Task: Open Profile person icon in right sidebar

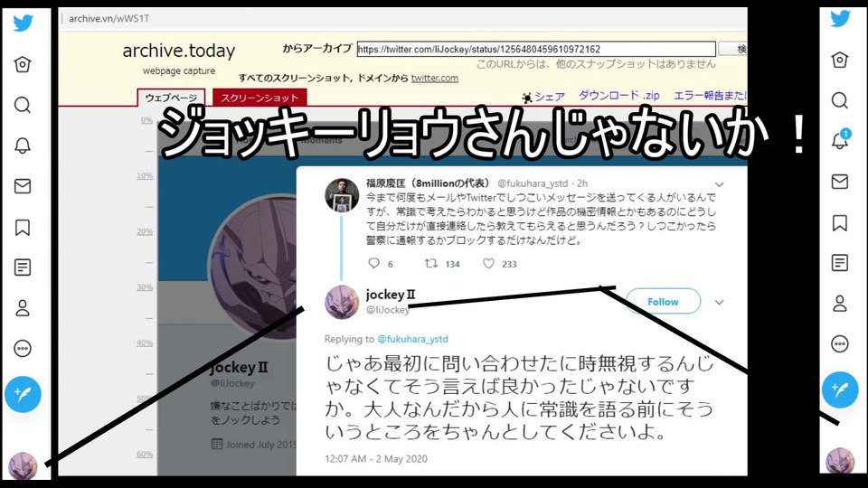Action: click(840, 304)
